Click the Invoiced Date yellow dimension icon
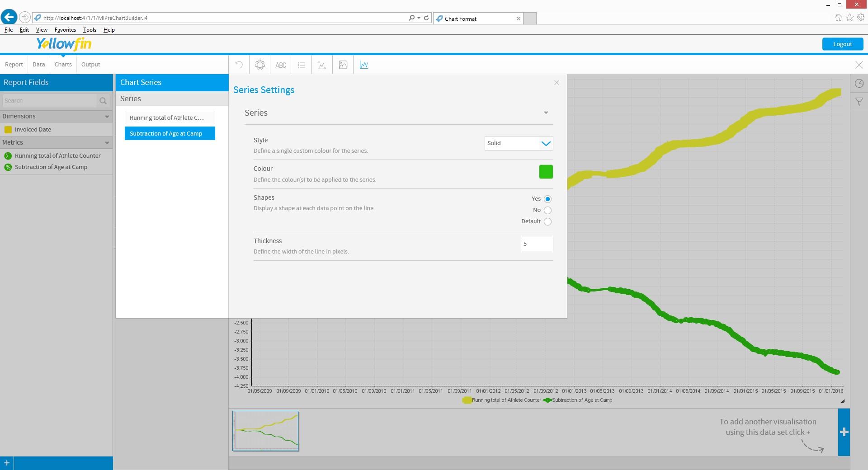Screen dimensions: 868x470 click(8, 130)
